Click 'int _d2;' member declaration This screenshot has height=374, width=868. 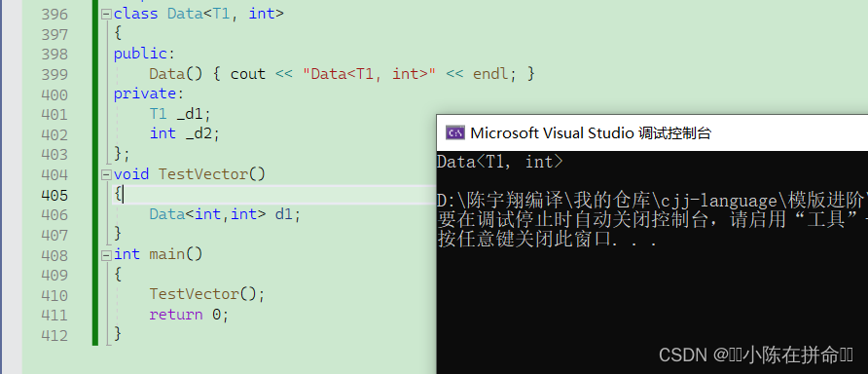point(185,134)
